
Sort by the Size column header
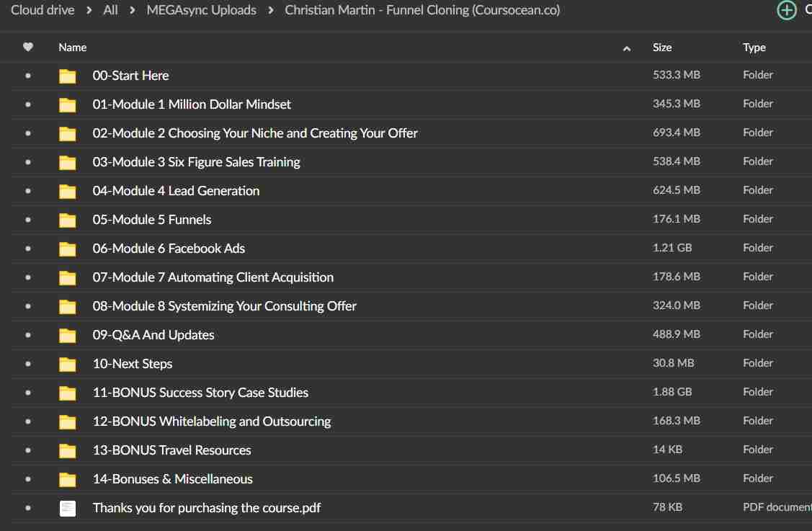[x=662, y=47]
